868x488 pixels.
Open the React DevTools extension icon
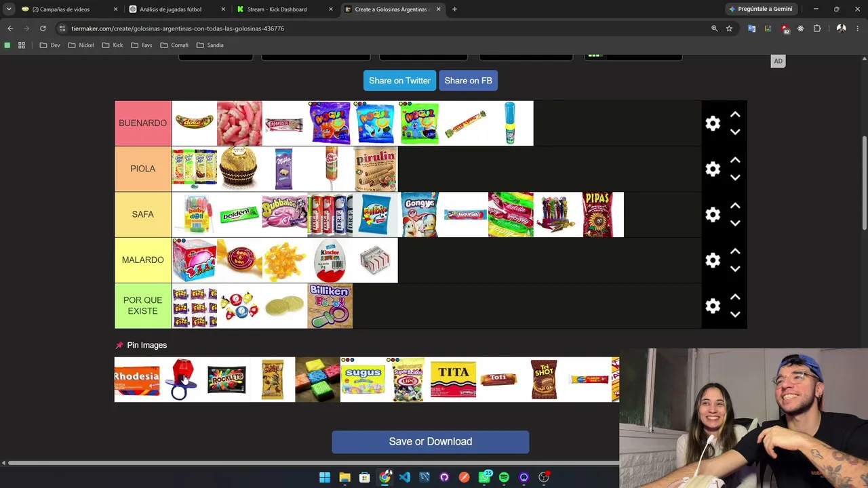click(801, 28)
